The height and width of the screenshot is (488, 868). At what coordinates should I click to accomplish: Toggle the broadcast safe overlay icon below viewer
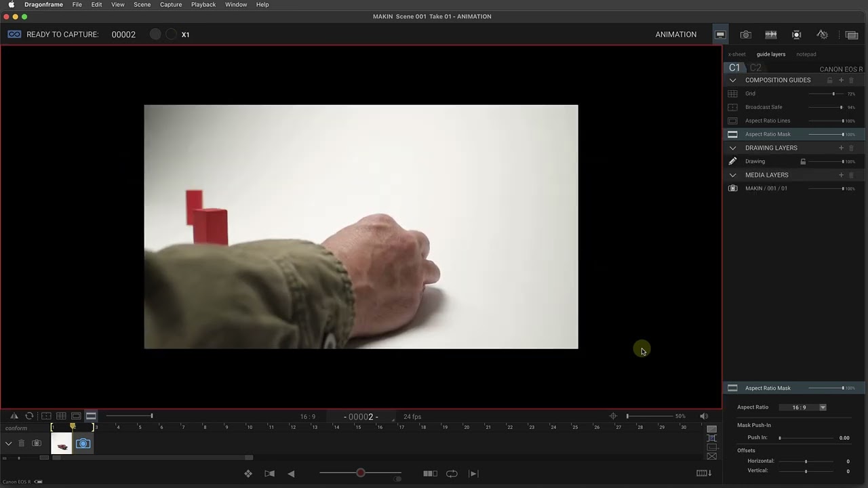click(46, 416)
